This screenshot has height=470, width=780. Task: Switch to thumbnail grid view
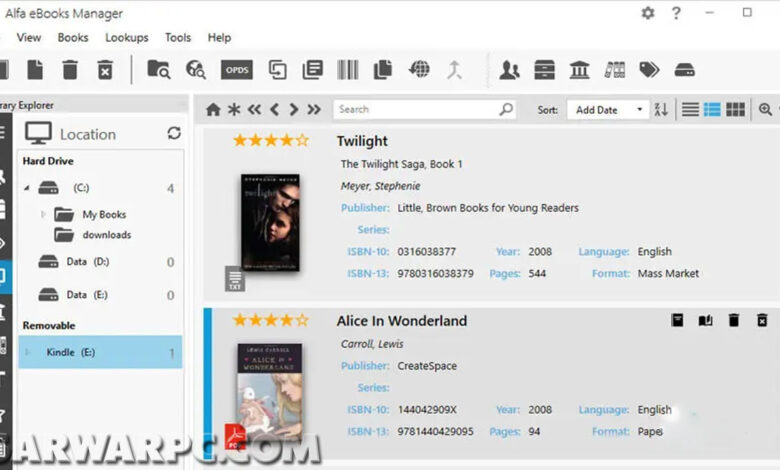(x=735, y=109)
